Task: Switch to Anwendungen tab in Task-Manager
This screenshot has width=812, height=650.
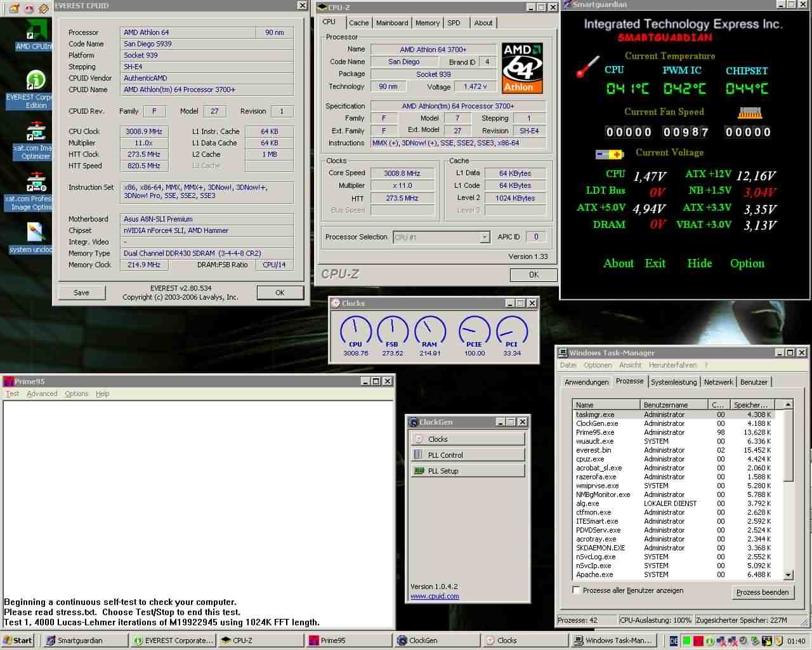Action: point(586,382)
